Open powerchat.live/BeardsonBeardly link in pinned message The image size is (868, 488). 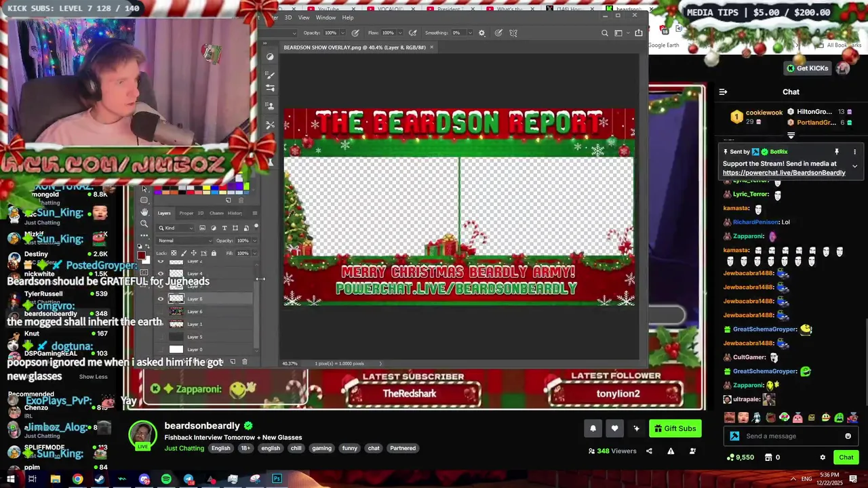pyautogui.click(x=784, y=173)
